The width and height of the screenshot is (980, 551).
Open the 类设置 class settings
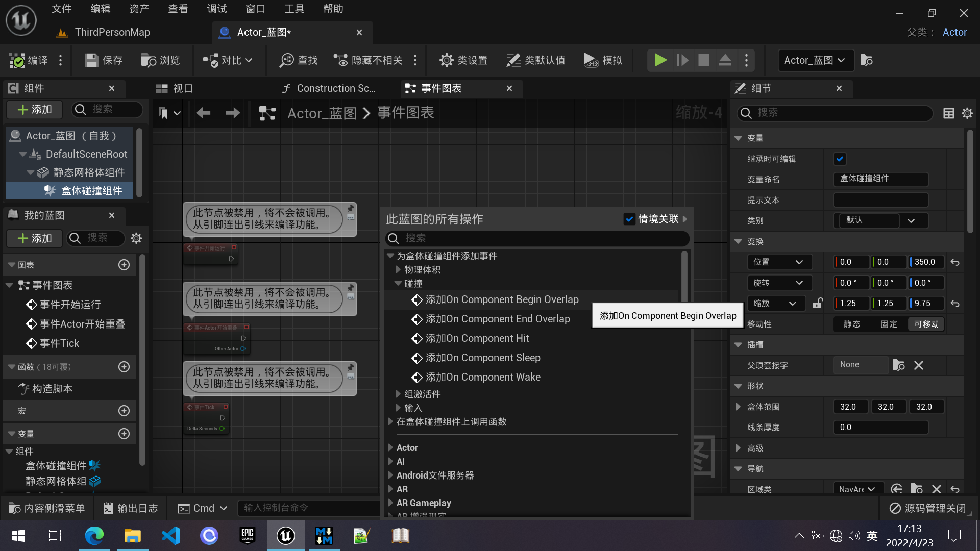coord(463,60)
